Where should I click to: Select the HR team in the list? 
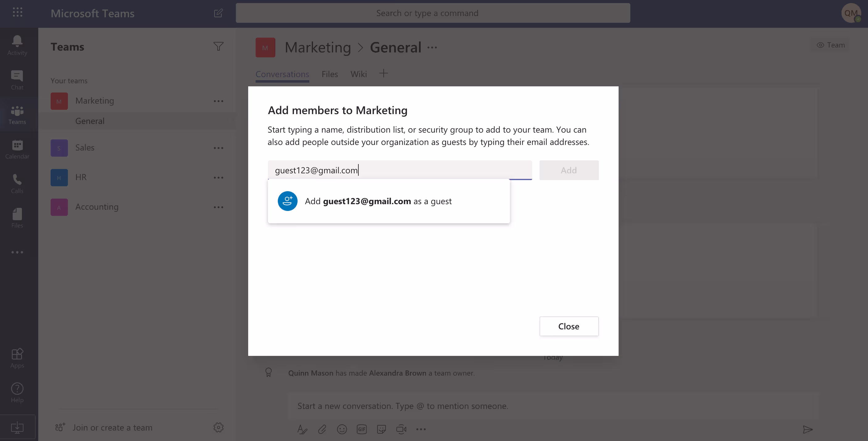coord(81,177)
